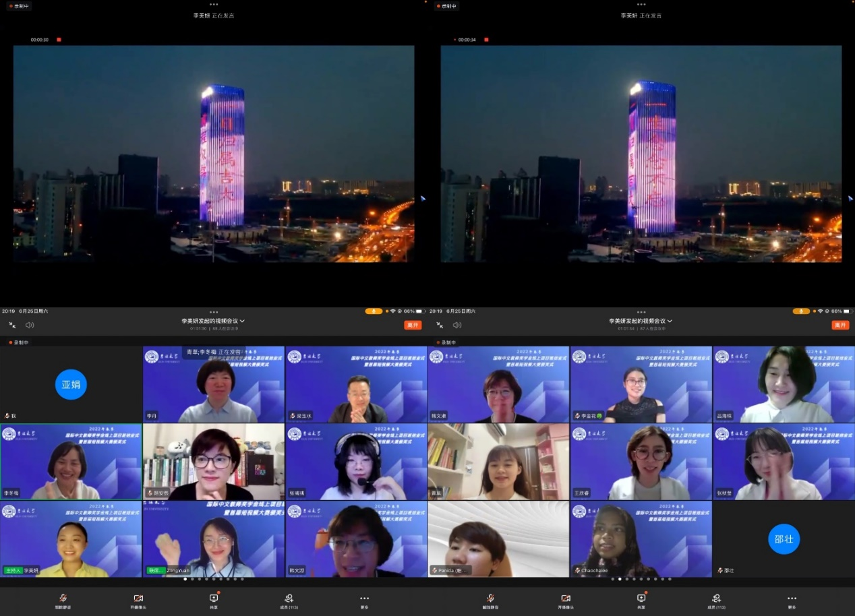Open the three-dot handle above the top-left video
The image size is (855, 616).
[x=214, y=3]
